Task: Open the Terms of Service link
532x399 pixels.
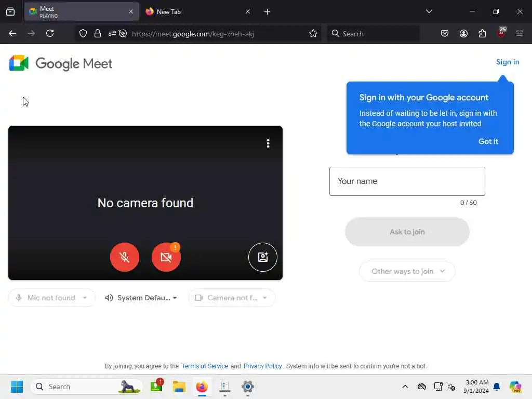Action: point(205,366)
